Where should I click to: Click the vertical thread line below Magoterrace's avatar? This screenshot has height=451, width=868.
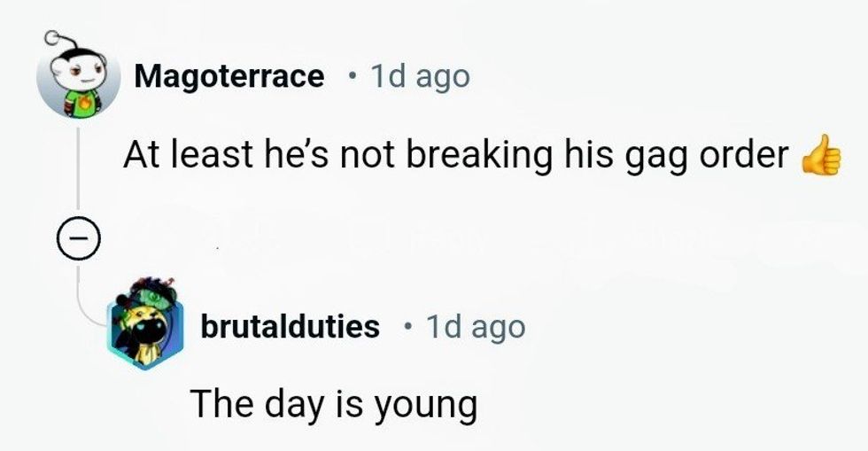[x=78, y=173]
